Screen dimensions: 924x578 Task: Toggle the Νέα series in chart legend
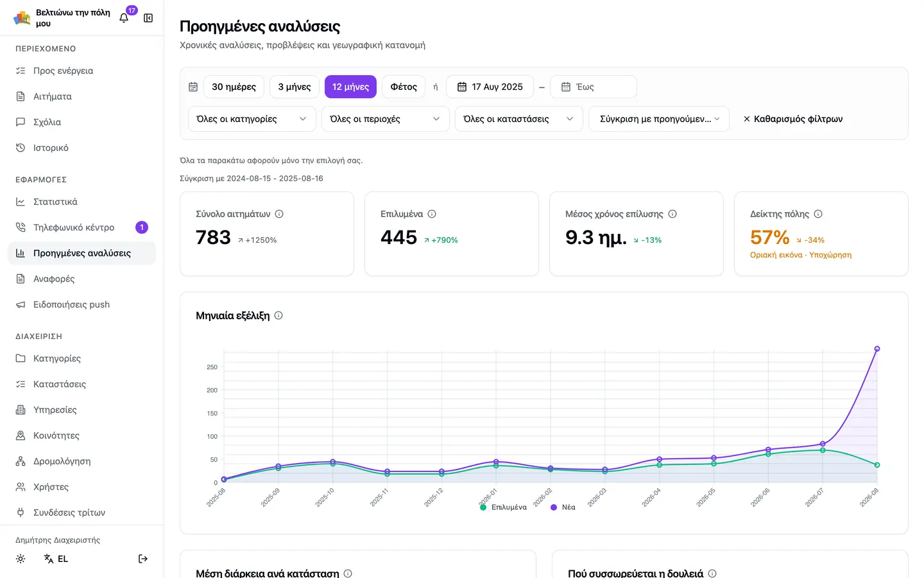point(563,507)
